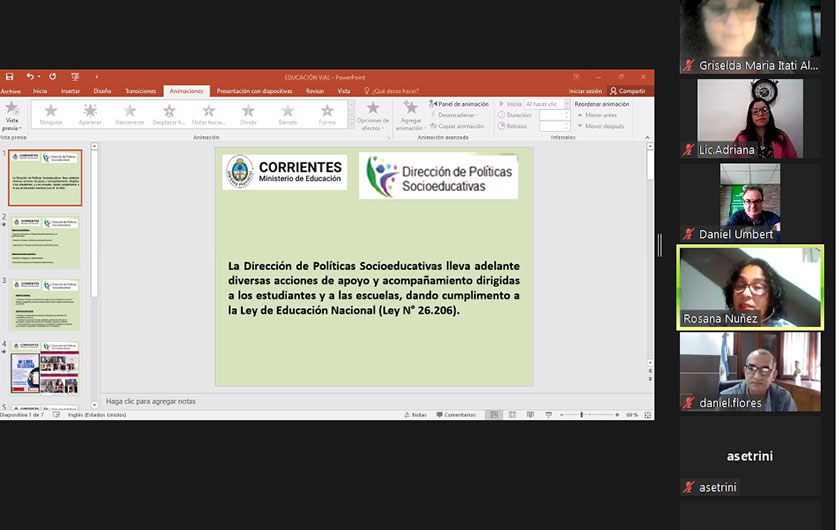840x530 pixels.
Task: Switch to the Diseño tab
Action: [102, 91]
